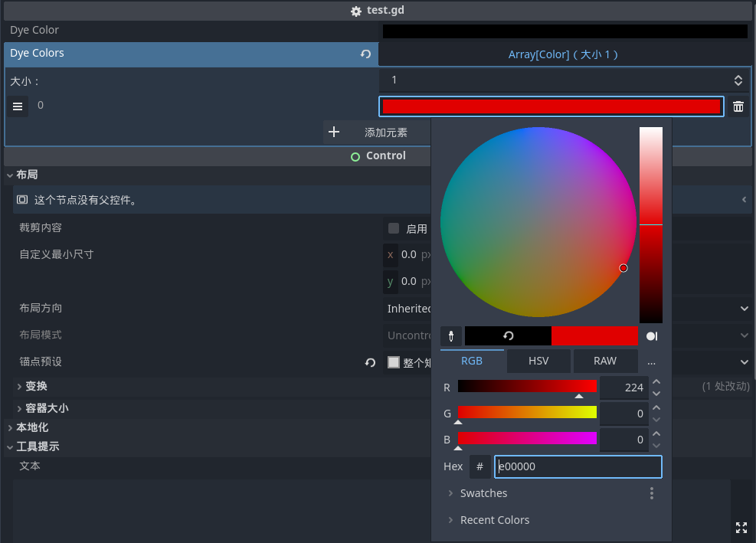The height and width of the screenshot is (543, 756).
Task: Reset the anchor preset value
Action: tap(370, 362)
